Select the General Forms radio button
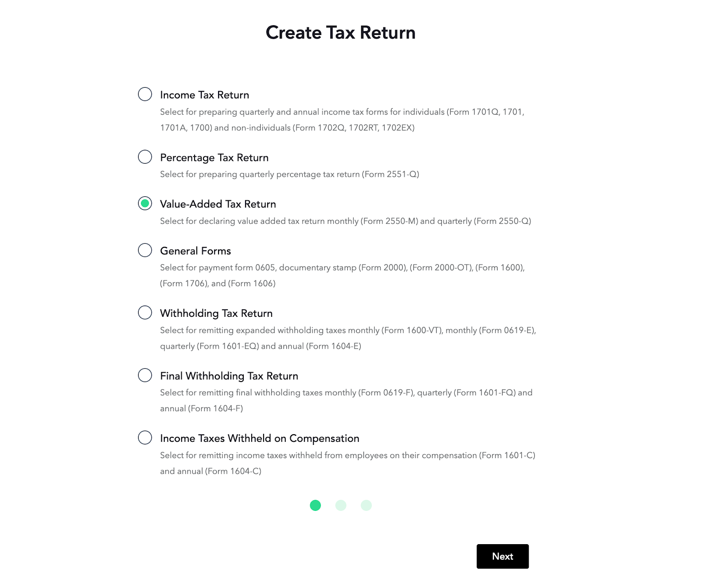Image resolution: width=709 pixels, height=588 pixels. point(145,250)
